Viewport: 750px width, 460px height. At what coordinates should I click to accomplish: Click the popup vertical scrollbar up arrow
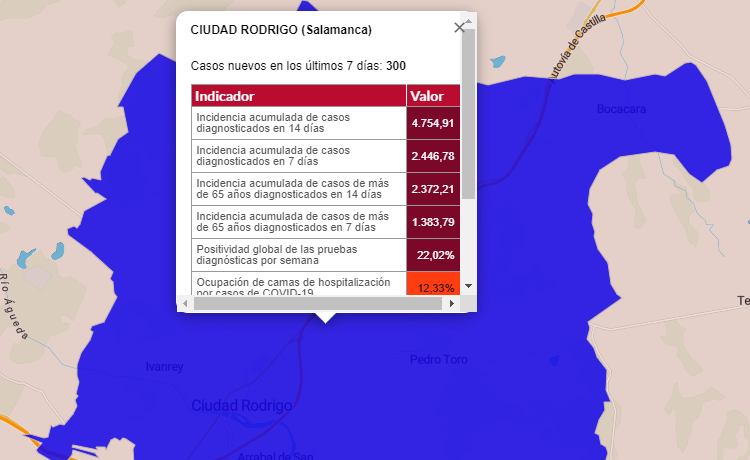469,21
